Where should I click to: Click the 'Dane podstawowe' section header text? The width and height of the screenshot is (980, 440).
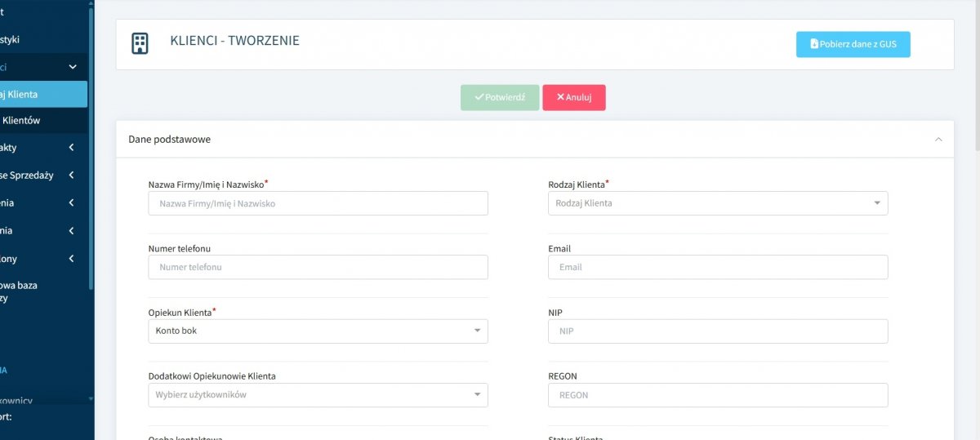click(170, 140)
